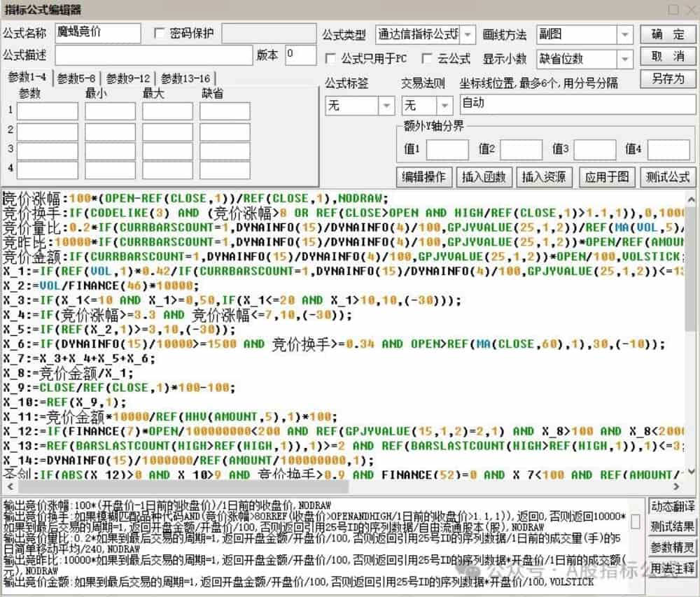
Task: Switch to the 参数1-4 tab
Action: tap(27, 77)
